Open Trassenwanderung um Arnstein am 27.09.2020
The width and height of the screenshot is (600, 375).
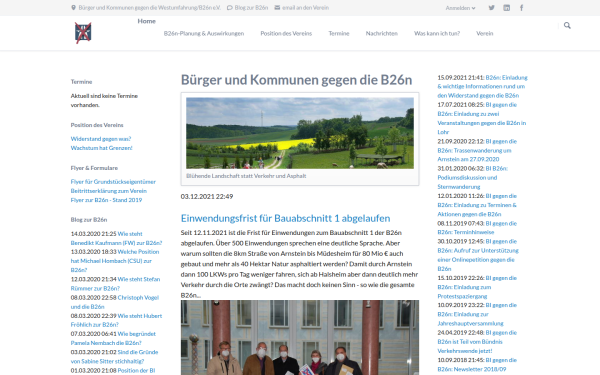pos(477,150)
